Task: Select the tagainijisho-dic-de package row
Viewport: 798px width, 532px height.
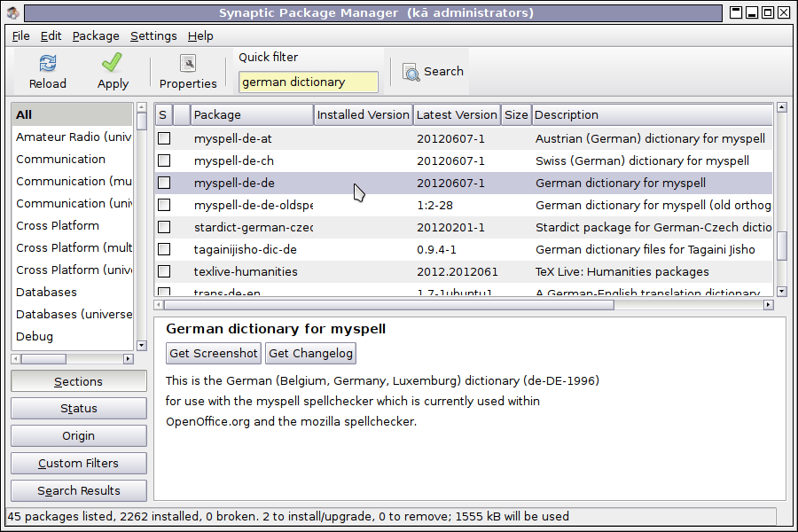Action: 464,249
